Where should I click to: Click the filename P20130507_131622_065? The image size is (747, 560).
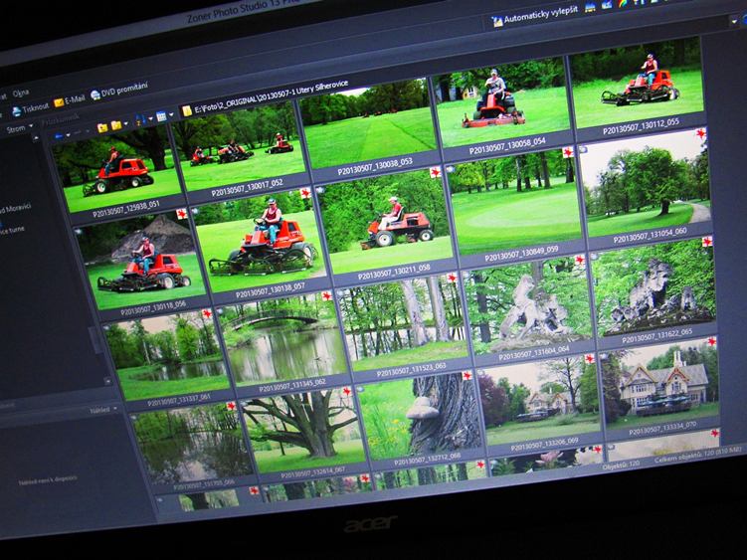point(656,335)
